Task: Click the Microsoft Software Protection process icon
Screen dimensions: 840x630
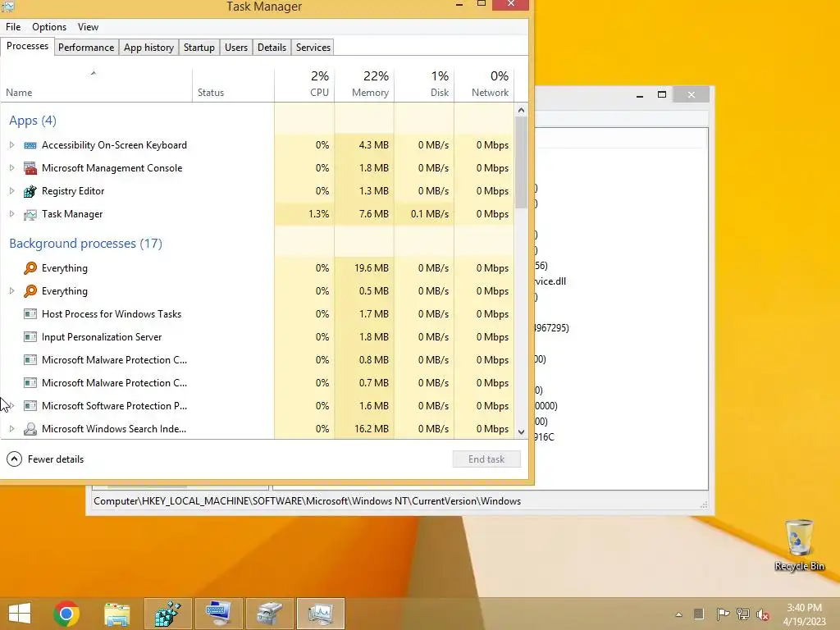Action: 30,405
